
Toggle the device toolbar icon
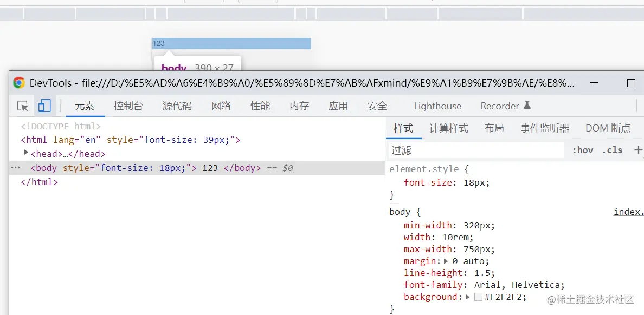click(44, 106)
